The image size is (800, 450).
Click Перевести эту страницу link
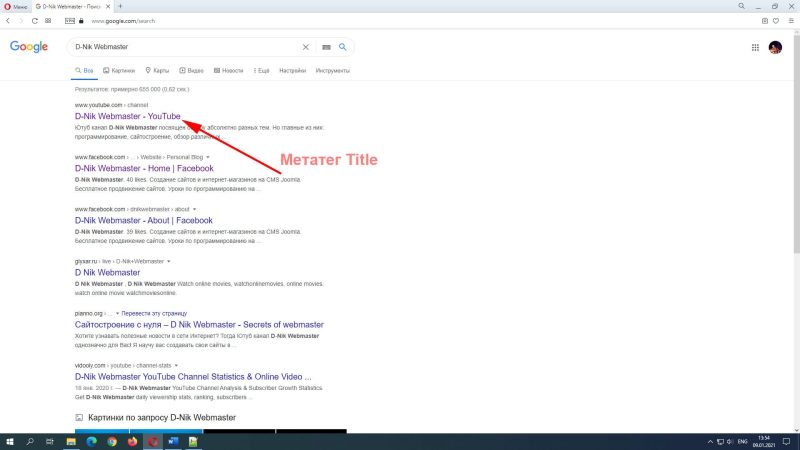click(154, 313)
